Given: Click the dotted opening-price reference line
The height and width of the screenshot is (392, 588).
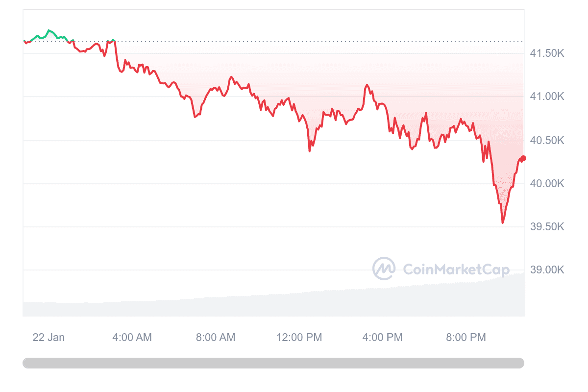Looking at the screenshot, I should click(x=318, y=42).
